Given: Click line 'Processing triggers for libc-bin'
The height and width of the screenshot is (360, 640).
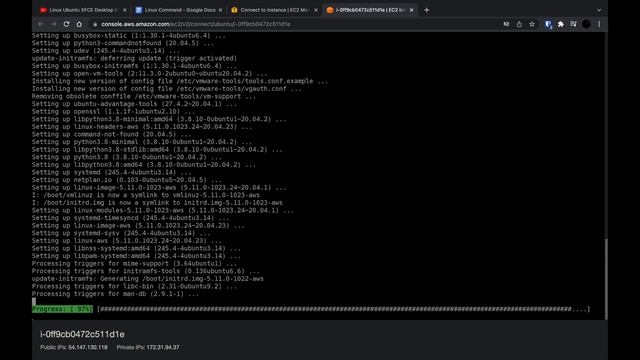Looking at the screenshot, I should [x=134, y=286].
